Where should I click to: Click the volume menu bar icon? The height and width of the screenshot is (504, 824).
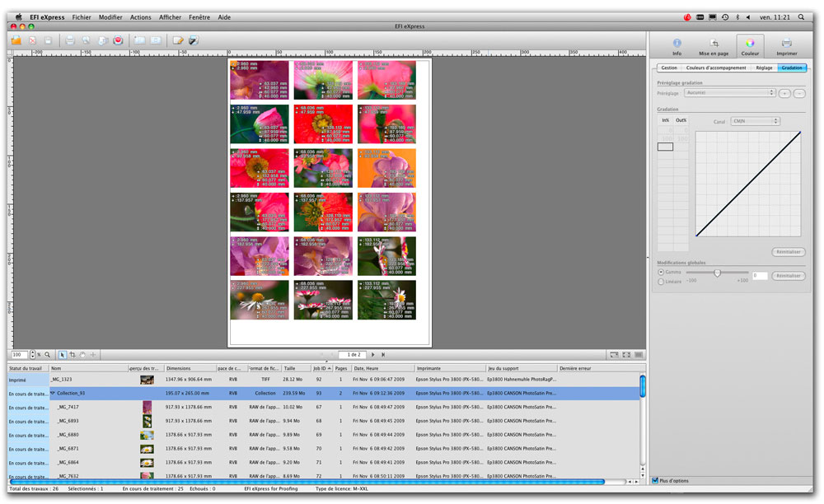(x=748, y=17)
